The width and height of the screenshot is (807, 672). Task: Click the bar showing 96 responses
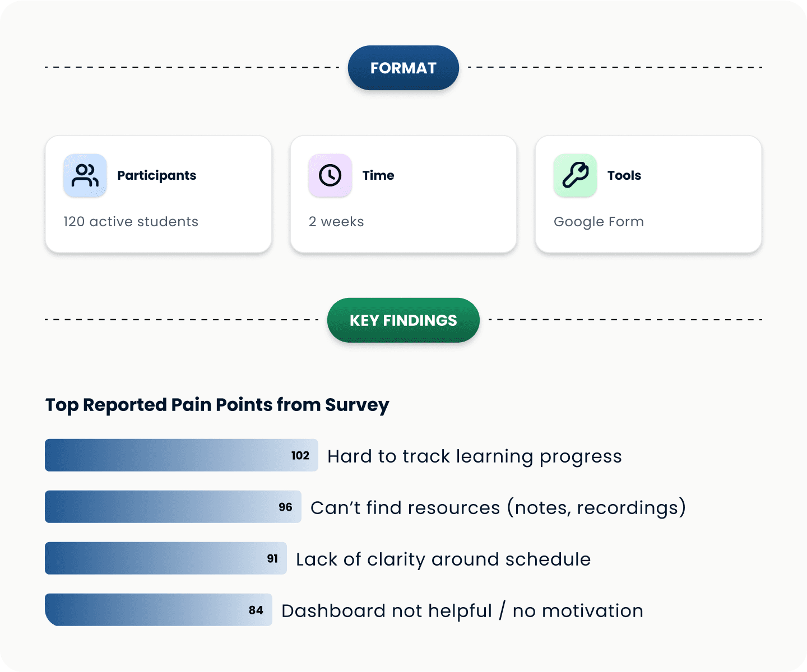pyautogui.click(x=173, y=507)
